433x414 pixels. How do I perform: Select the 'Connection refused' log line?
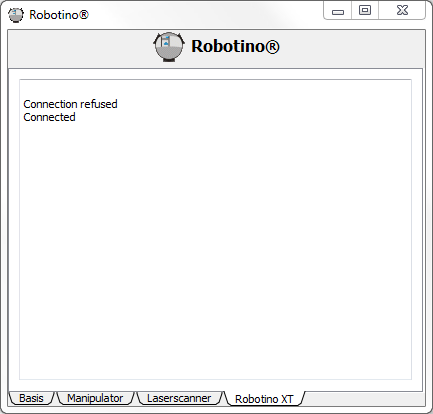click(x=70, y=104)
